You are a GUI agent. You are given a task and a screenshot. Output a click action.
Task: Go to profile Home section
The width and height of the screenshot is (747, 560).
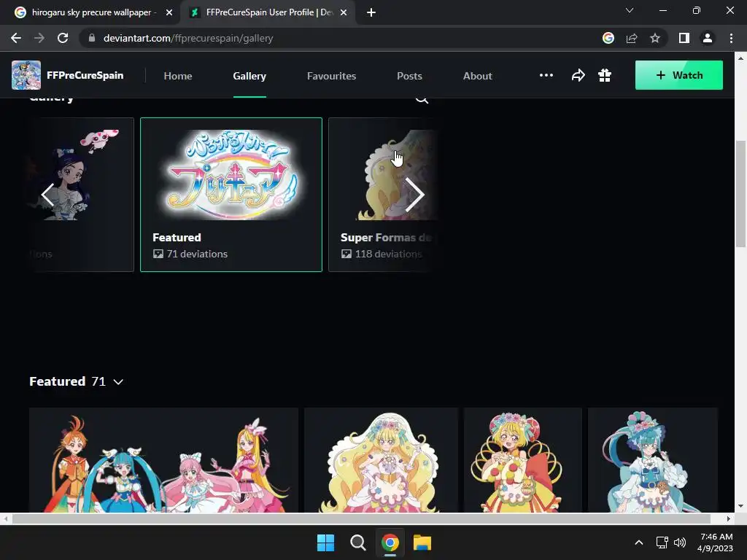pos(178,76)
